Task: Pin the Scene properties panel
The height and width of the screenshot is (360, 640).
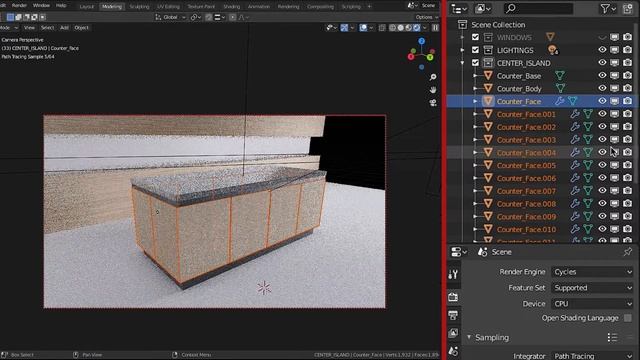Action: pyautogui.click(x=628, y=252)
